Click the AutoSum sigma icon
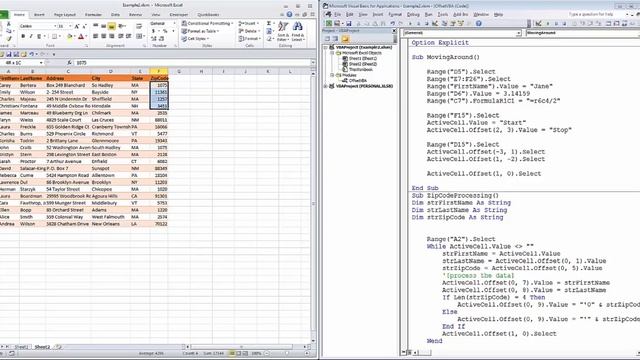Viewport: 640px width, 360px height. [269, 24]
